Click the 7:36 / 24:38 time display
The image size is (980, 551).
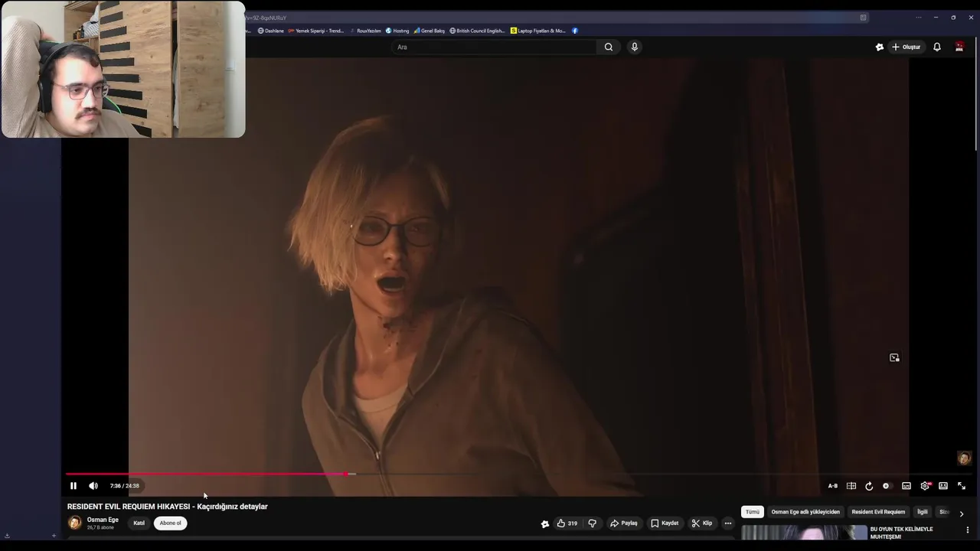pos(124,486)
